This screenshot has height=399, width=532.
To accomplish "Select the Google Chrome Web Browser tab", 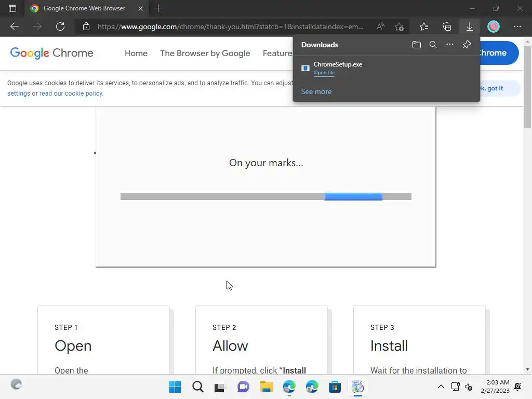I will point(87,8).
